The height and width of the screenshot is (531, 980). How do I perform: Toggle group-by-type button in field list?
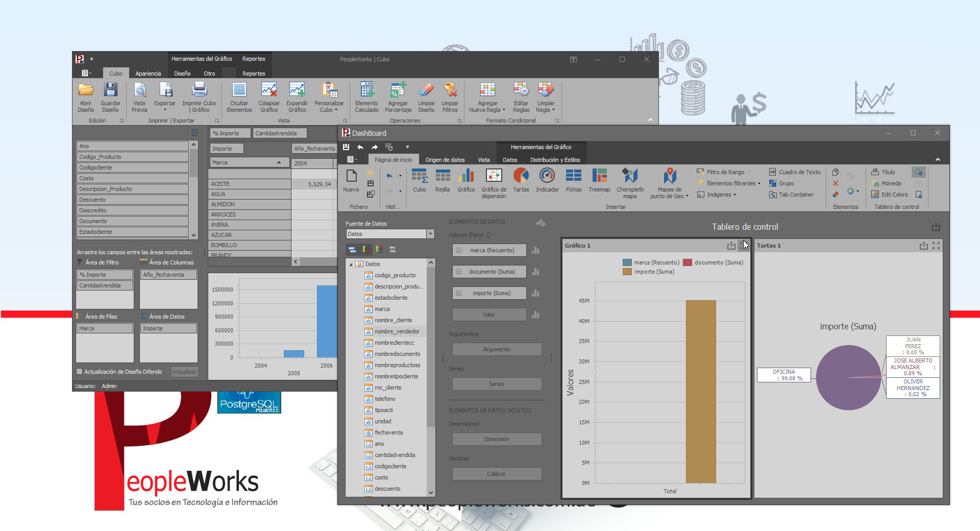pos(353,250)
